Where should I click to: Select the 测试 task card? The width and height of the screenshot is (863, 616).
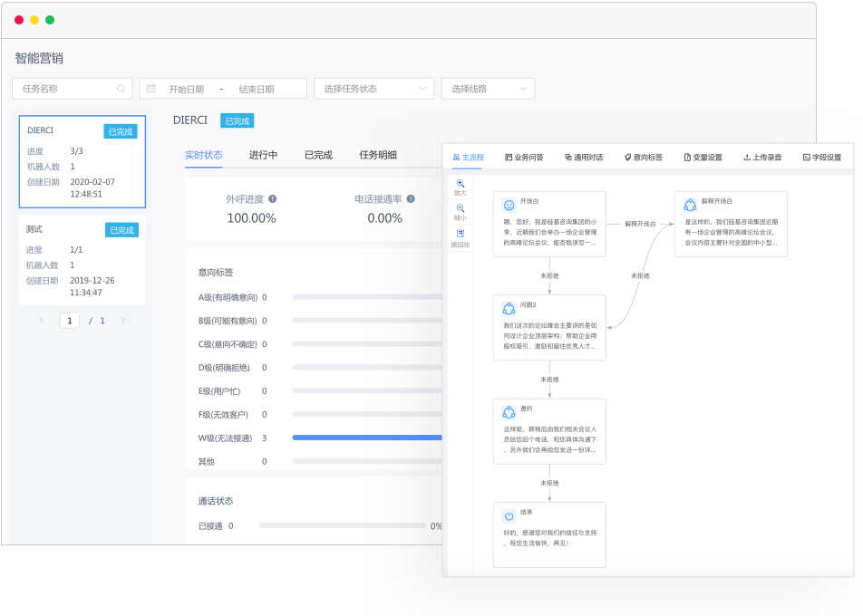tap(82, 260)
